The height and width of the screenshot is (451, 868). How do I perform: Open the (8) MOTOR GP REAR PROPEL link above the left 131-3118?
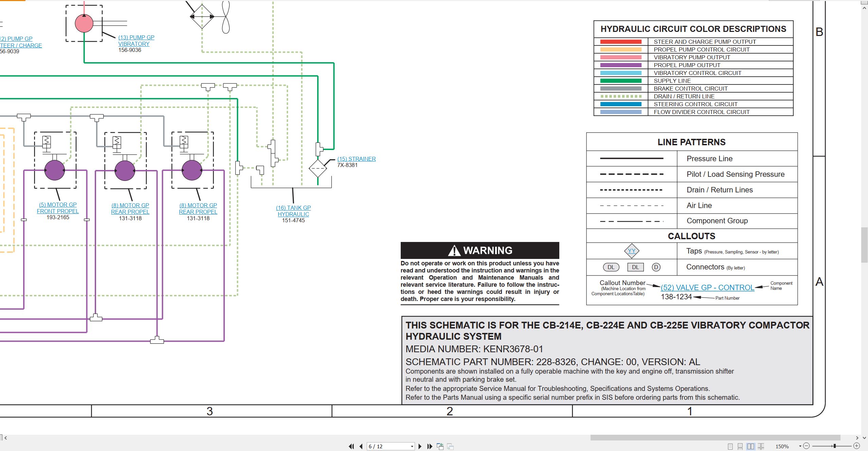click(x=130, y=208)
